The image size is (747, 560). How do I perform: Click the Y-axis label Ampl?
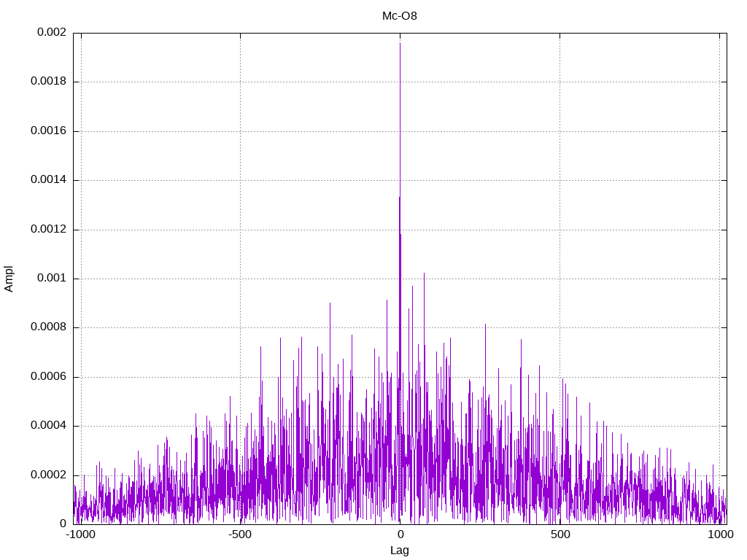(x=9, y=279)
